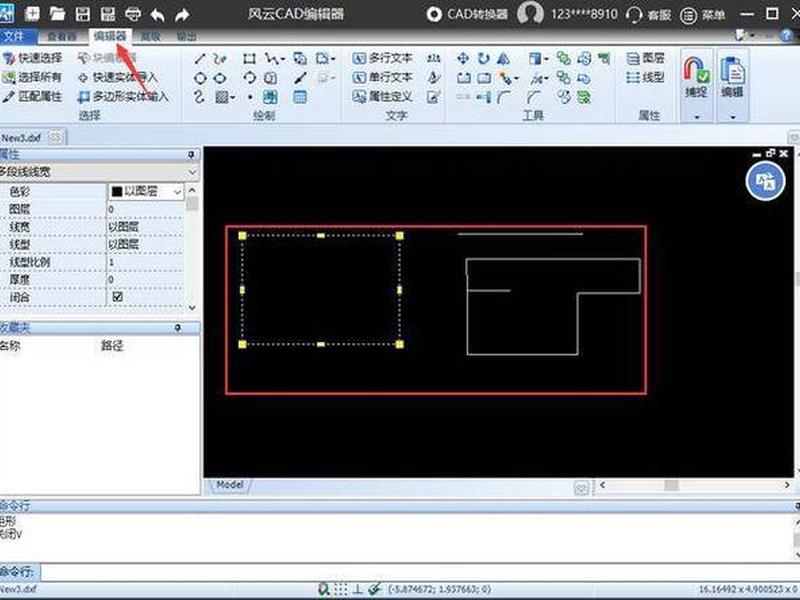
Task: Click the 命令行 command input field
Action: point(417,572)
